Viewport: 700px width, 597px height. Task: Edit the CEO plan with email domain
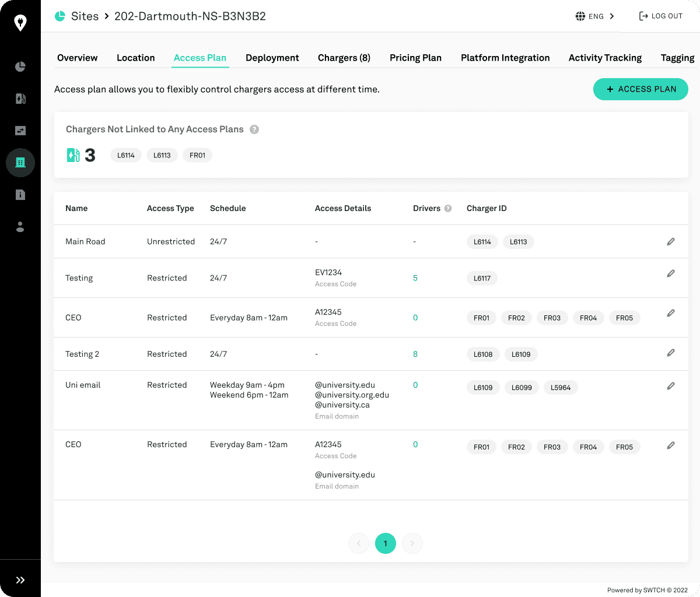click(671, 445)
